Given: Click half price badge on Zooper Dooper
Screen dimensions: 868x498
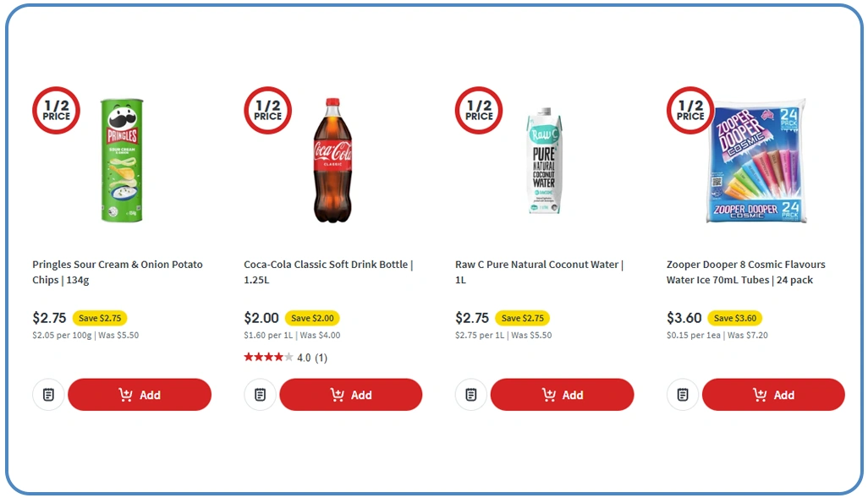Looking at the screenshot, I should pyautogui.click(x=690, y=111).
